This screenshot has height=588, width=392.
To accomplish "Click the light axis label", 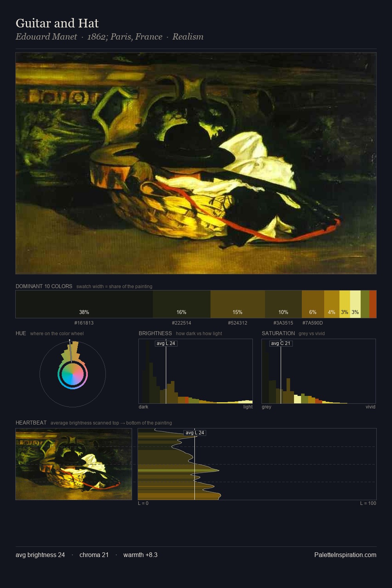I will tap(248, 407).
